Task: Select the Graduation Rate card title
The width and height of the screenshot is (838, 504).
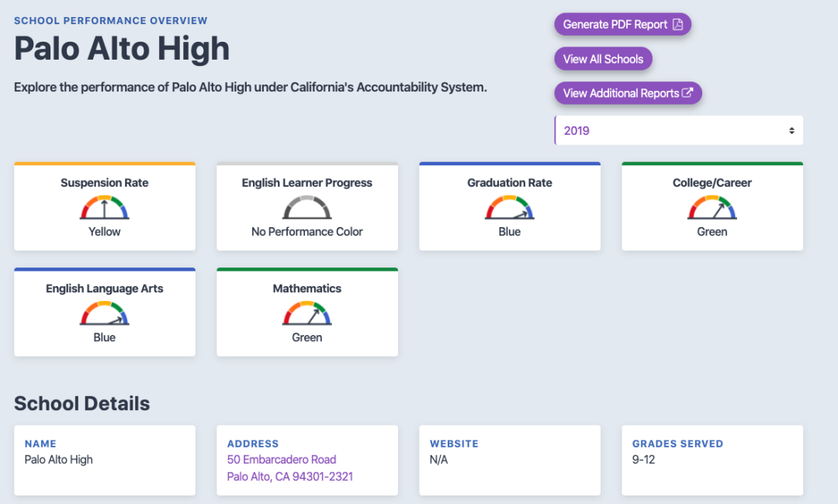Action: tap(510, 182)
